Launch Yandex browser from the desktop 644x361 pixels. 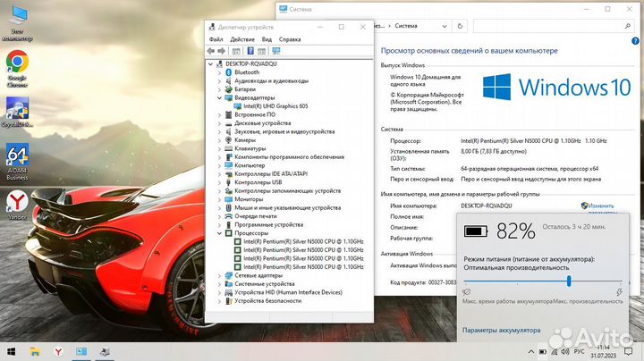[x=17, y=206]
